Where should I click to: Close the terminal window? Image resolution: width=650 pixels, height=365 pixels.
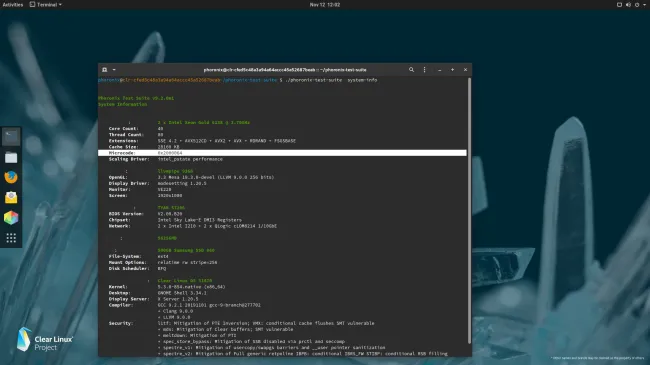pyautogui.click(x=465, y=70)
